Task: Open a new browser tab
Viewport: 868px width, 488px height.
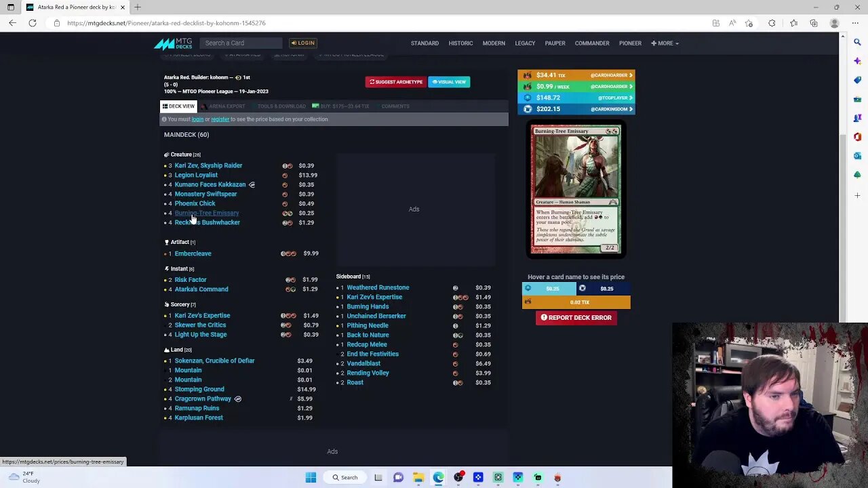Action: 138,7
